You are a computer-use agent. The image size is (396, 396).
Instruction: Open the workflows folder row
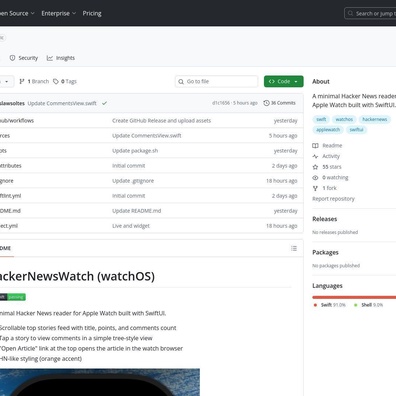[x=152, y=121]
